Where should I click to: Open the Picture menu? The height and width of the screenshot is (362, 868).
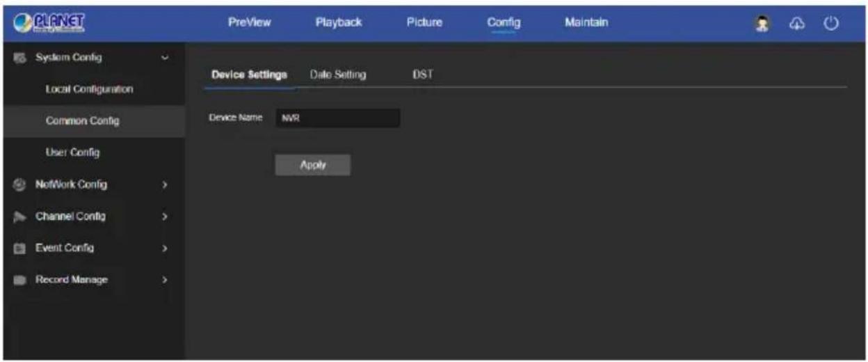click(424, 22)
